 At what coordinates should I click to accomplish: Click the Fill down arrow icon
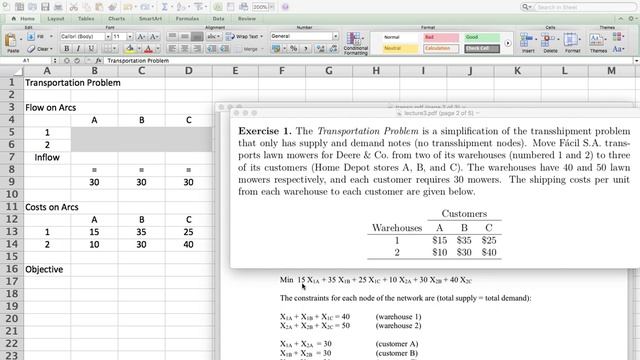pos(31,37)
